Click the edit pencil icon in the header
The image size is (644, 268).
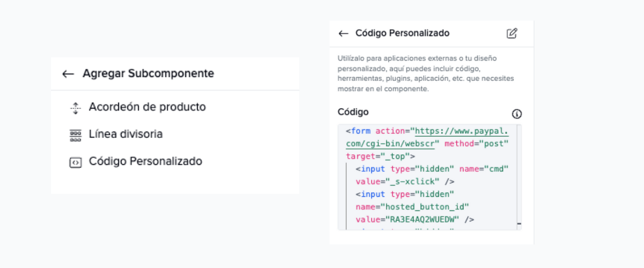[512, 33]
